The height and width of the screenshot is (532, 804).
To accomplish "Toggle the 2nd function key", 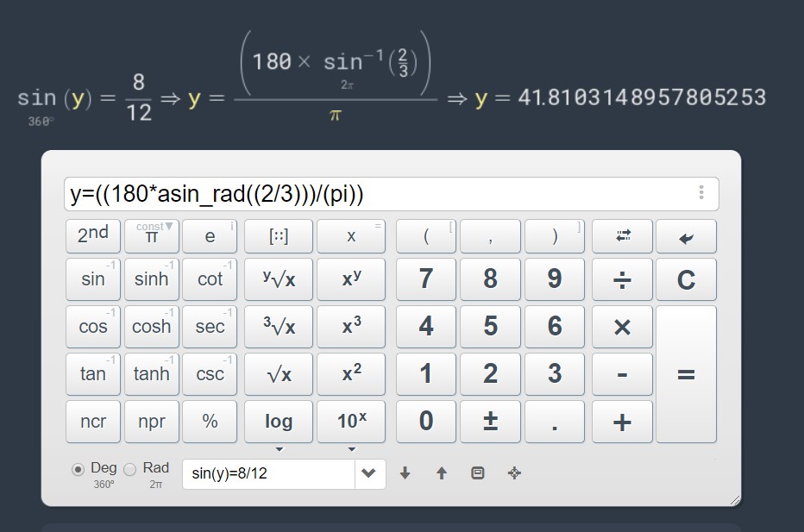I will (x=92, y=235).
